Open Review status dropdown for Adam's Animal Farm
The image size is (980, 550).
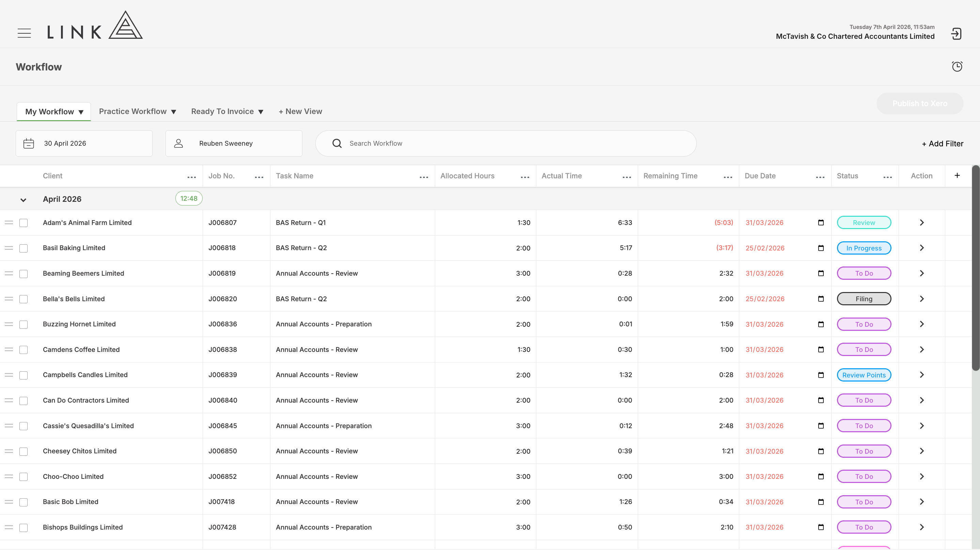pos(864,223)
